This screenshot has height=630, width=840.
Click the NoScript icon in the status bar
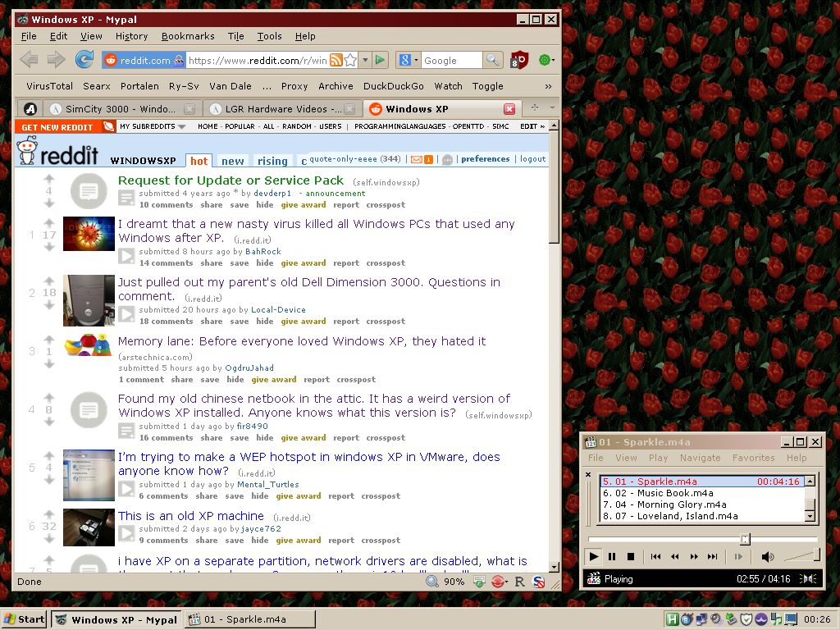(539, 581)
